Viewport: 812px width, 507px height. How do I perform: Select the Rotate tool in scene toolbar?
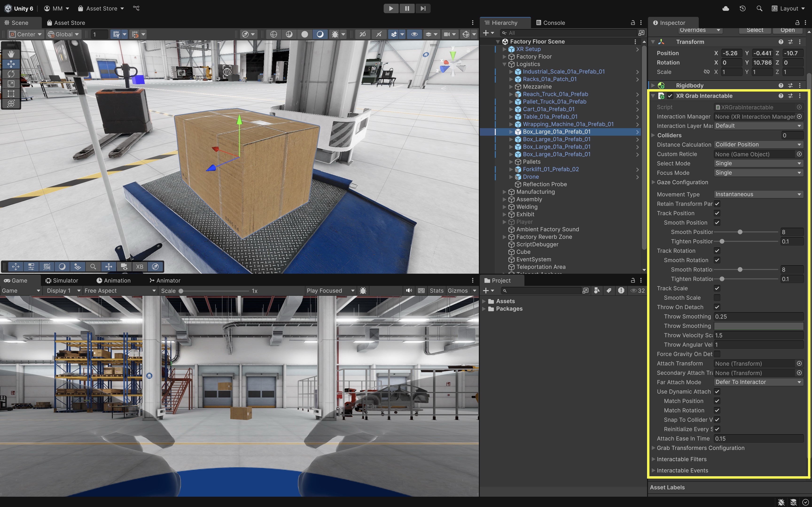click(x=11, y=74)
